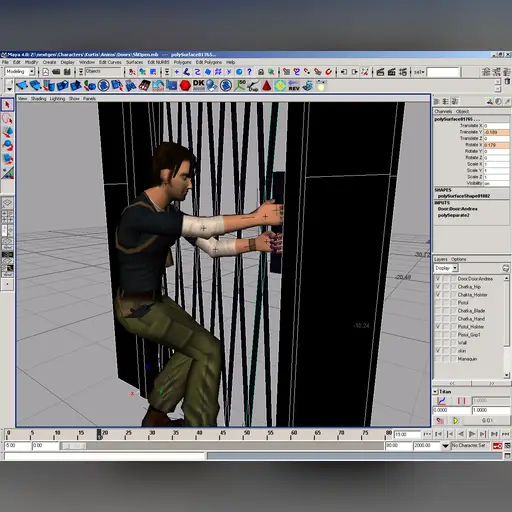Open the Edit Curves menu
Viewport: 512px width, 512px height.
tap(110, 62)
